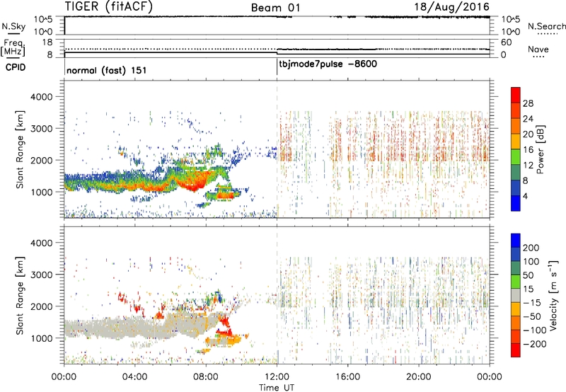Click the gray velocity band near 02:00
This screenshot has height=392, width=566.
pyautogui.click(x=100, y=328)
